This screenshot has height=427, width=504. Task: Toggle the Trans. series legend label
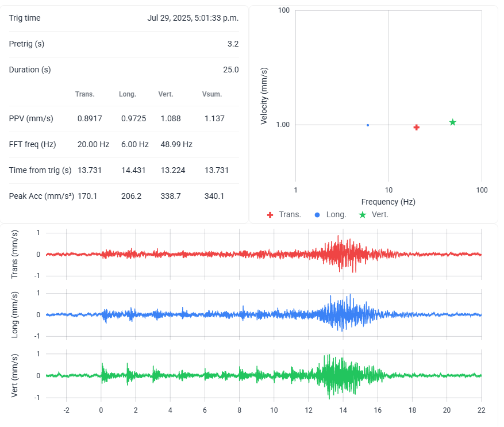tap(290, 214)
